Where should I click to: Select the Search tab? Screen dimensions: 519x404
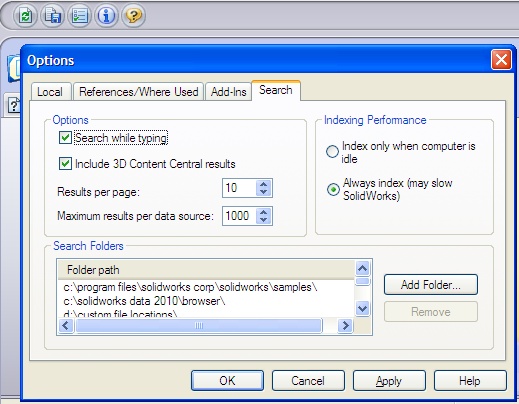(276, 90)
